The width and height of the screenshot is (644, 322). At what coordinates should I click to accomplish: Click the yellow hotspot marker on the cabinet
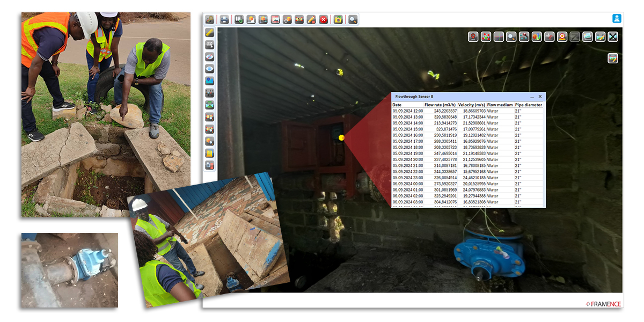coord(341,138)
